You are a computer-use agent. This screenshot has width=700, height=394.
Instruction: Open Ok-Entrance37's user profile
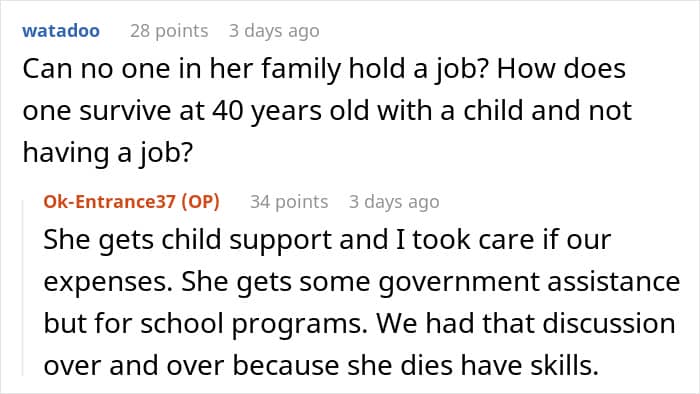(x=109, y=202)
